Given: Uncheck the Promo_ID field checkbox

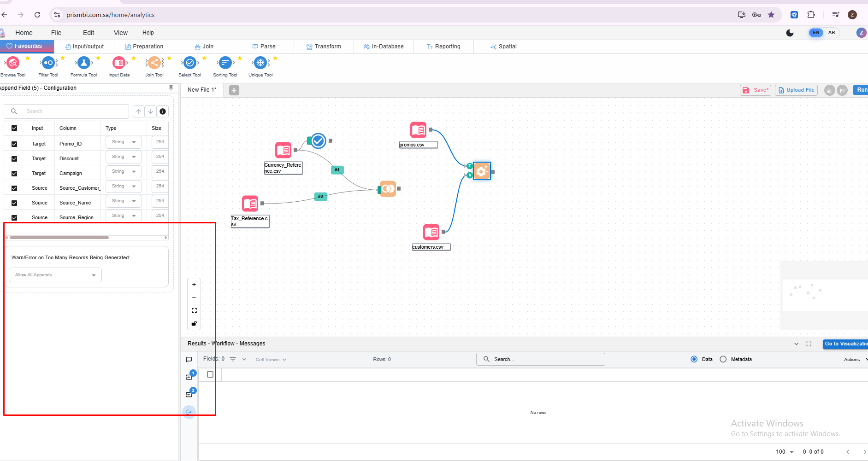Looking at the screenshot, I should tap(14, 144).
